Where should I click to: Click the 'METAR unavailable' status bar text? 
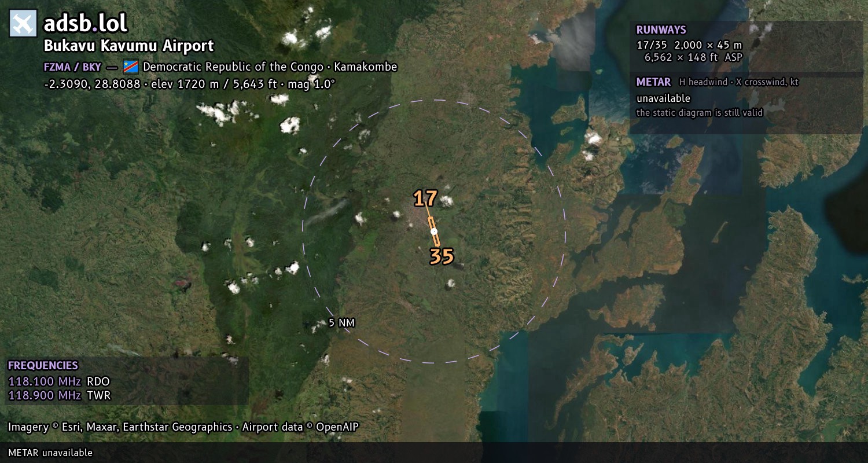click(50, 453)
